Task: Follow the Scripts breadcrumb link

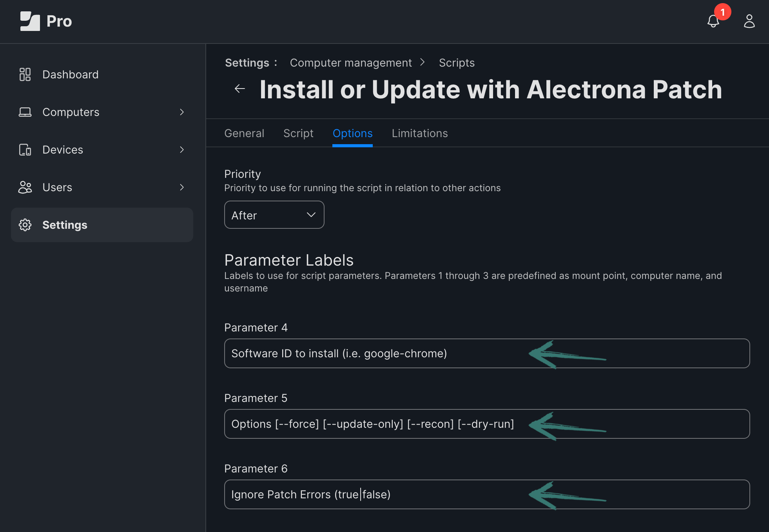Action: pyautogui.click(x=457, y=63)
